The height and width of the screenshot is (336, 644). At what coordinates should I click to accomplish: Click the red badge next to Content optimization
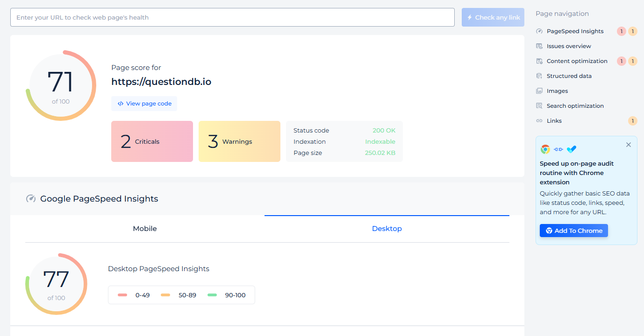[x=622, y=61]
